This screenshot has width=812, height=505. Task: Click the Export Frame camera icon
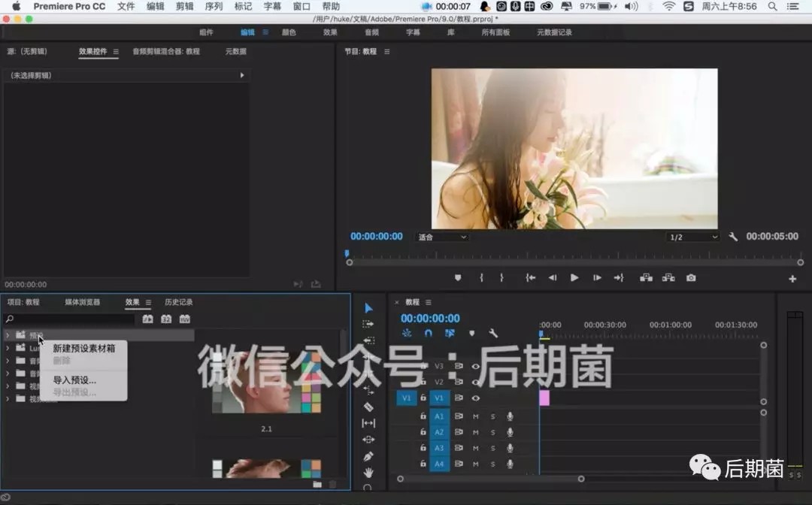coord(691,278)
